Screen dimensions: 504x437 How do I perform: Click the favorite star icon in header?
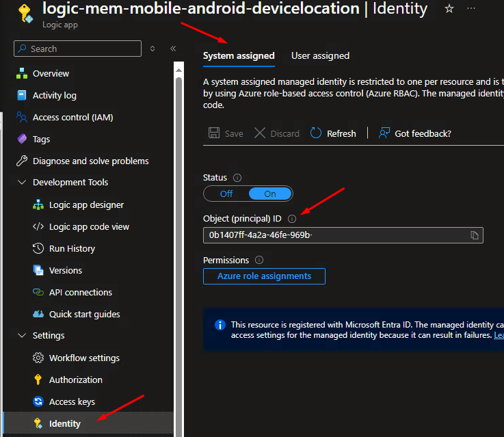pos(449,9)
